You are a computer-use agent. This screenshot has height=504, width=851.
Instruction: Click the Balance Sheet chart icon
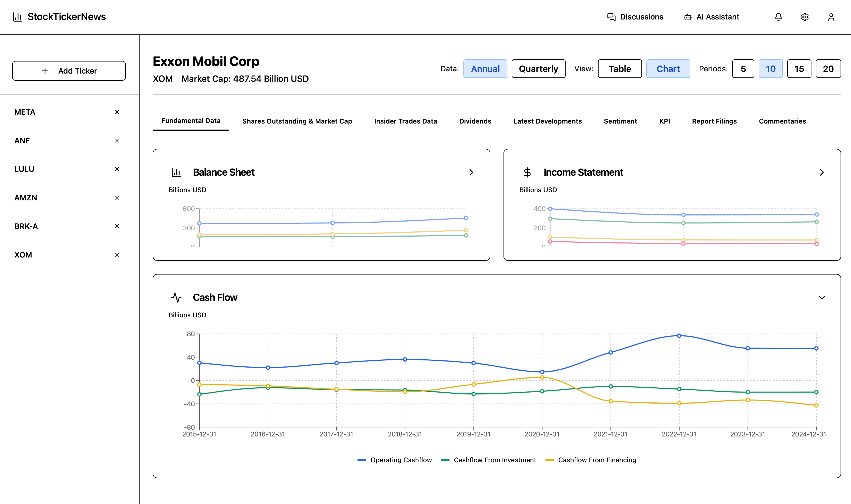(176, 172)
